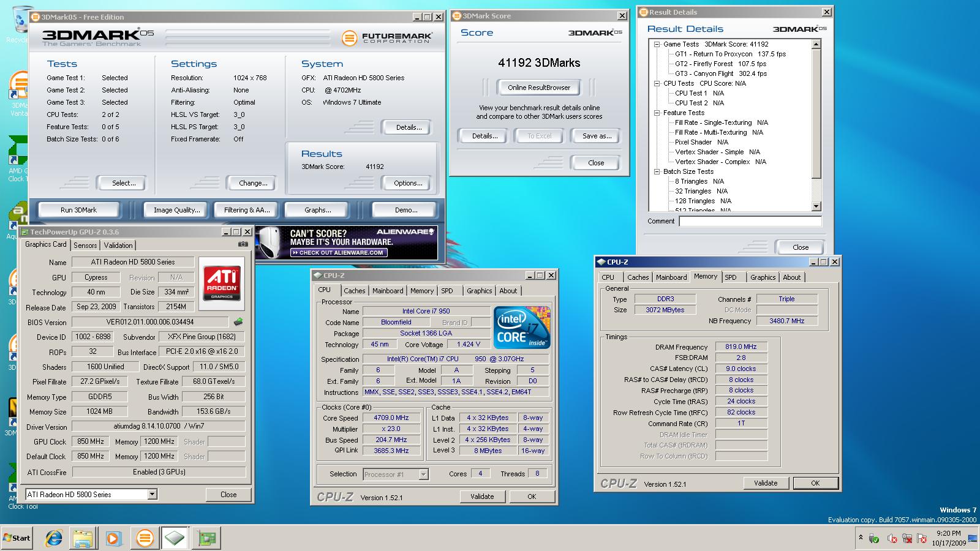Image resolution: width=980 pixels, height=551 pixels.
Task: Click inside the Comment input field
Action: 750,222
